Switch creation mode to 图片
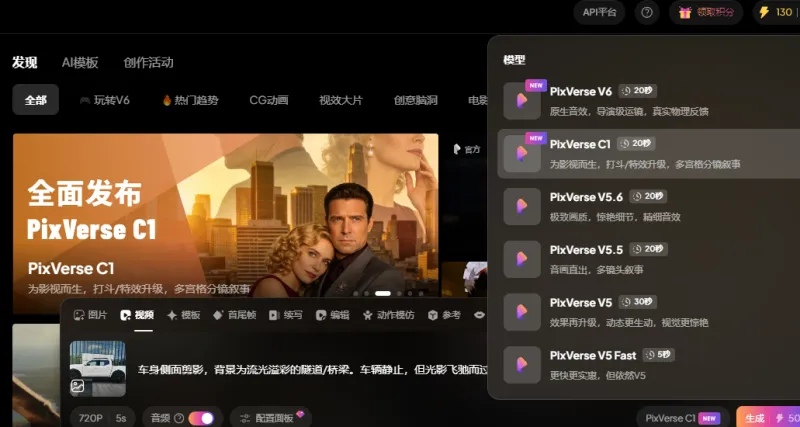 (x=90, y=315)
